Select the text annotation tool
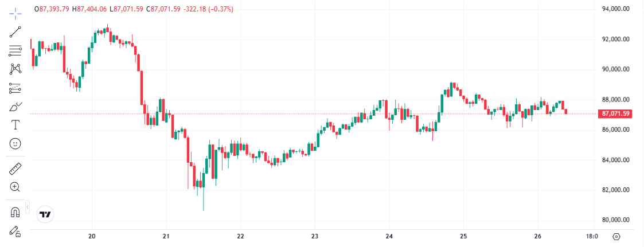The height and width of the screenshot is (247, 644). [15, 124]
